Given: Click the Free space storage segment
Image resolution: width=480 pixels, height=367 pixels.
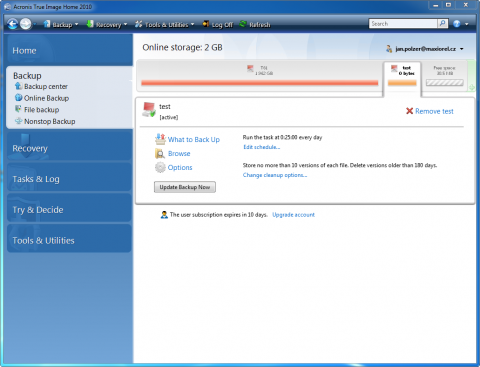Looking at the screenshot, I should tap(445, 76).
